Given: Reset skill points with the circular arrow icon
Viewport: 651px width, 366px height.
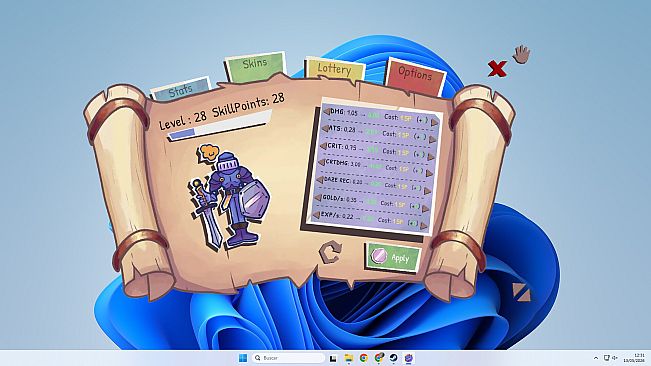Looking at the screenshot, I should 330,252.
